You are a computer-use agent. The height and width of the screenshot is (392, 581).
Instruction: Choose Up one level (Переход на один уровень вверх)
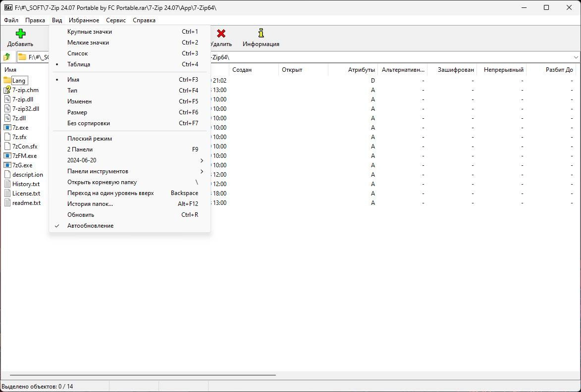coord(130,193)
